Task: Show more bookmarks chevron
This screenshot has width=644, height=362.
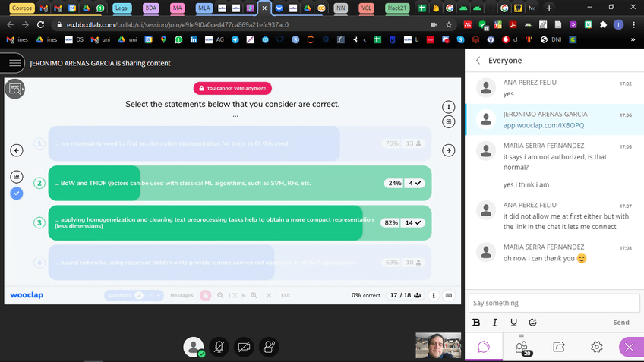Action: (x=633, y=39)
